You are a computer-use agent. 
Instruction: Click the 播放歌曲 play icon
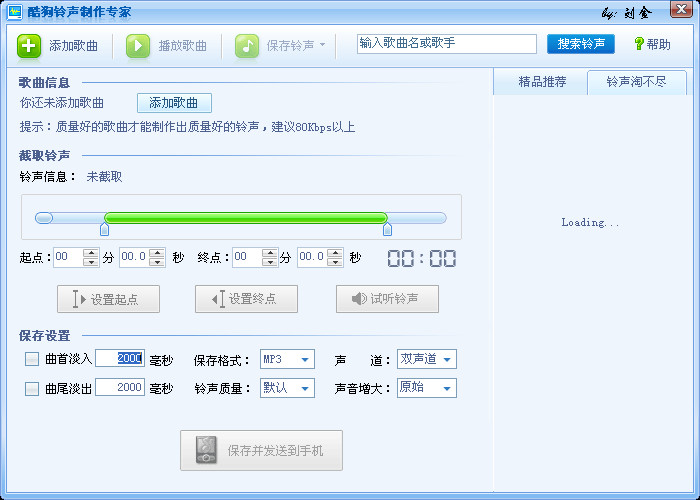pyautogui.click(x=138, y=45)
